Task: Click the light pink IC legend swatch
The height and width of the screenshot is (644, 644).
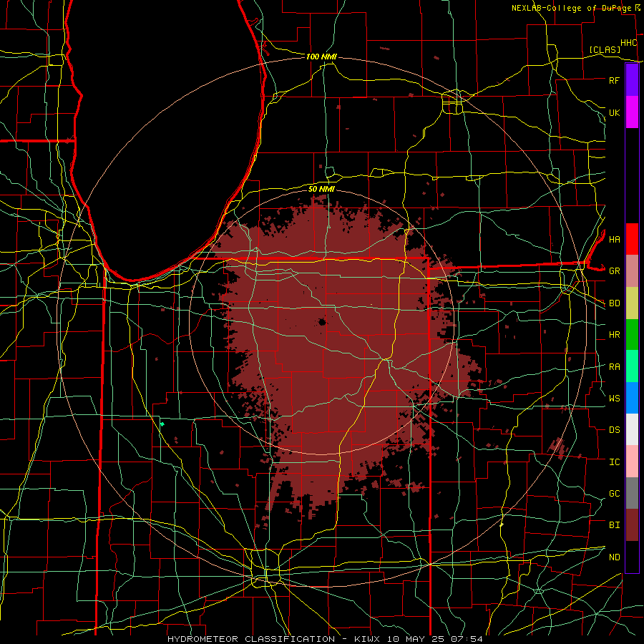Action: pyautogui.click(x=632, y=462)
